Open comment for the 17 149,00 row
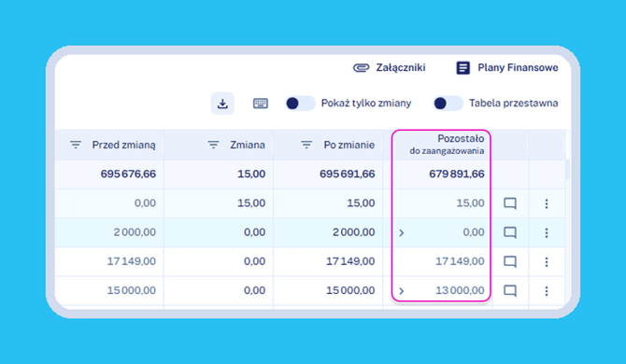 [510, 262]
